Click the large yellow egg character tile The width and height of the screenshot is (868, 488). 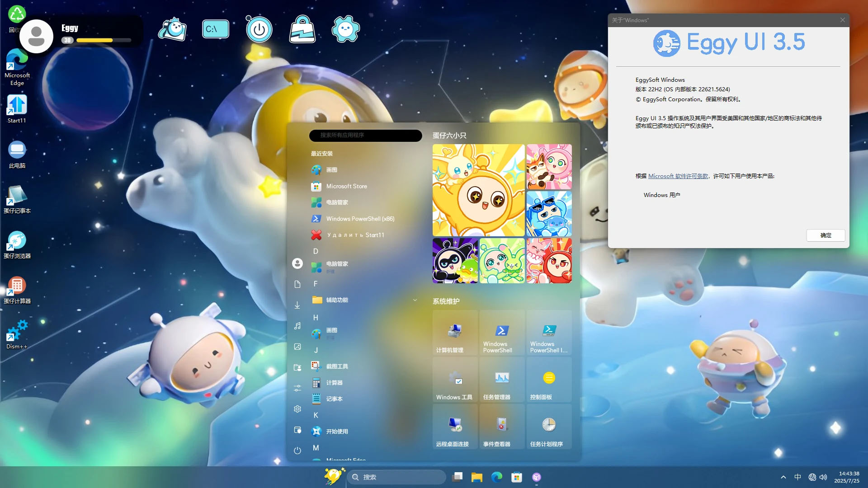click(x=479, y=190)
